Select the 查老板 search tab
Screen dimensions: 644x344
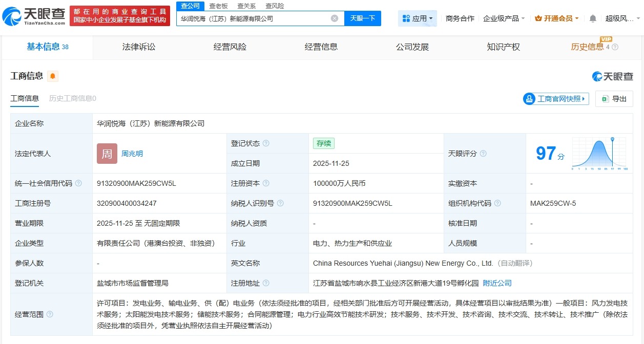217,6
